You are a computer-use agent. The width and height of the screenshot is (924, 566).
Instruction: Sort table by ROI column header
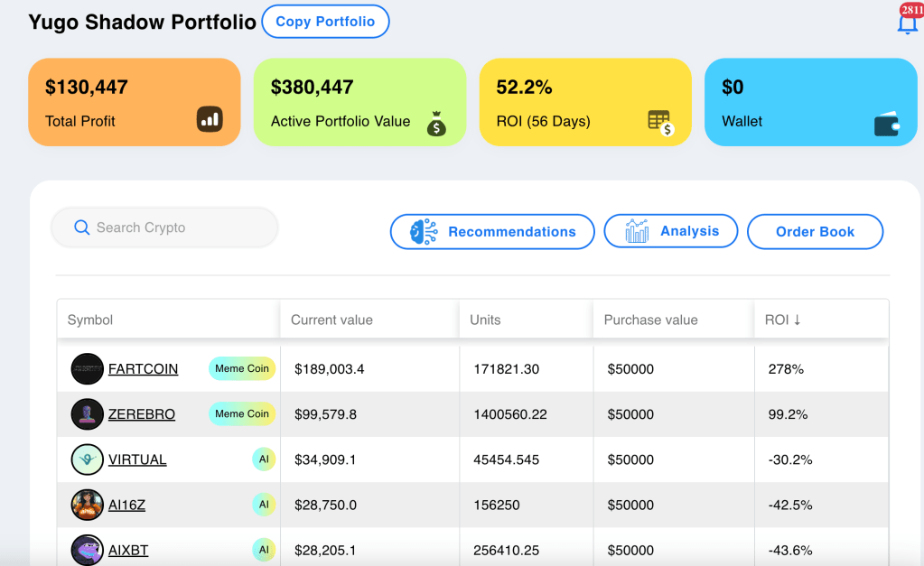coord(782,320)
